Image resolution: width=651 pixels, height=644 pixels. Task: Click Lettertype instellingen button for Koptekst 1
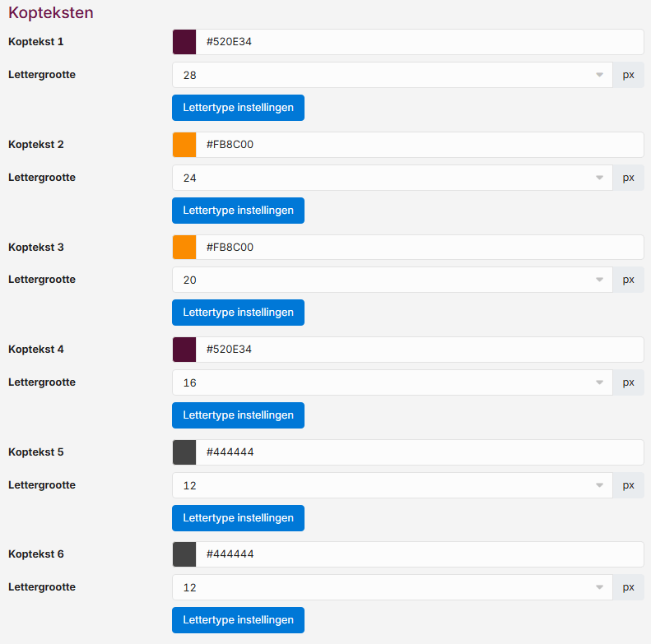[x=238, y=108]
